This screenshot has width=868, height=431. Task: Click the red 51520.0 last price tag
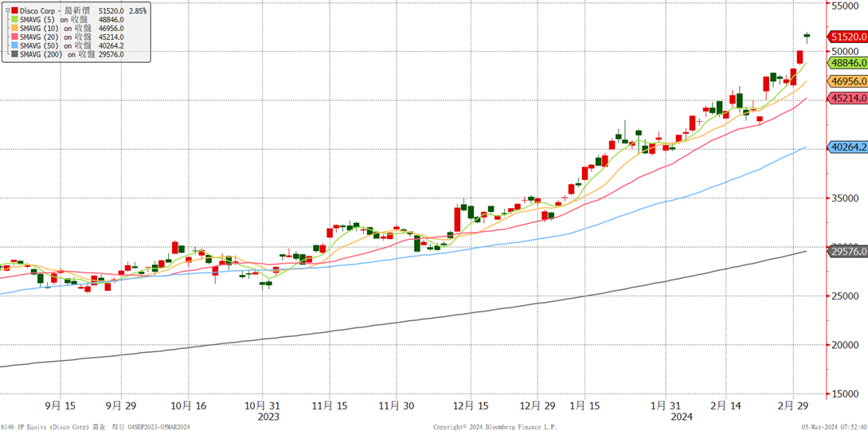click(x=847, y=37)
